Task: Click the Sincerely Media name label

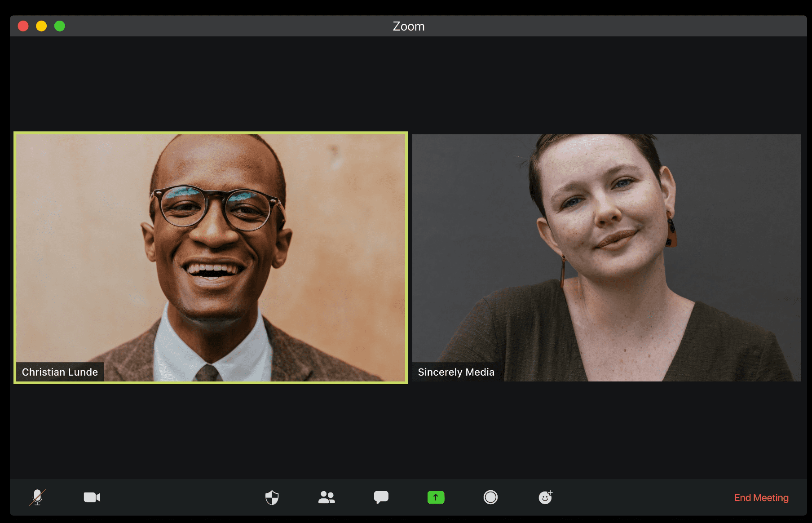Action: (x=456, y=372)
